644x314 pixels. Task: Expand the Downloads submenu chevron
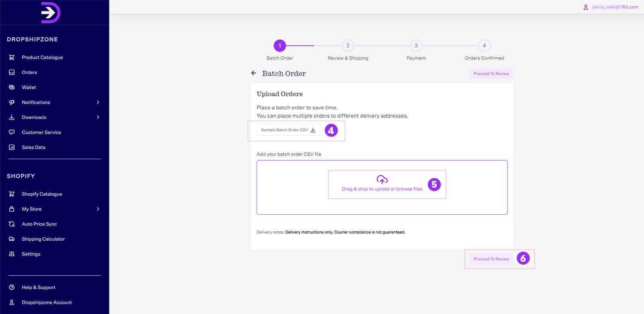point(98,117)
